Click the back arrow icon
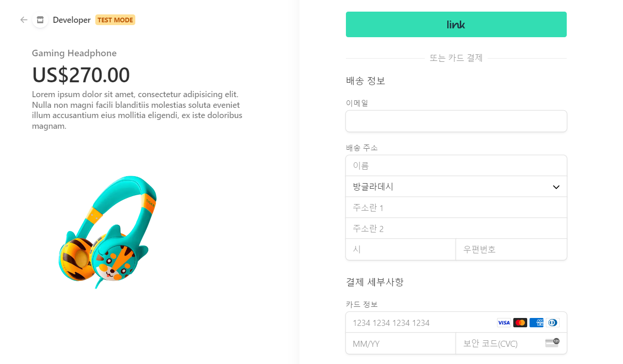This screenshot has height=364, width=623. (24, 20)
